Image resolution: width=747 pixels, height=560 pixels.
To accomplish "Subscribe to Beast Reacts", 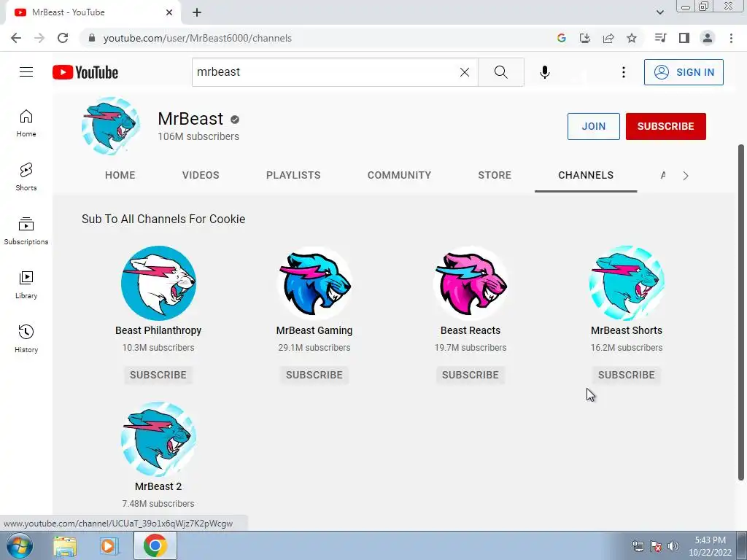I will click(x=471, y=375).
